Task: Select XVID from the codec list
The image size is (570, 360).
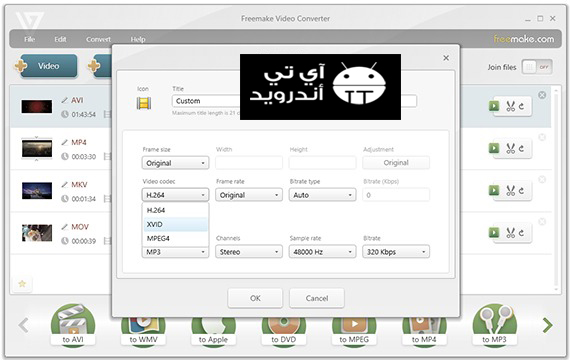Action: point(175,224)
